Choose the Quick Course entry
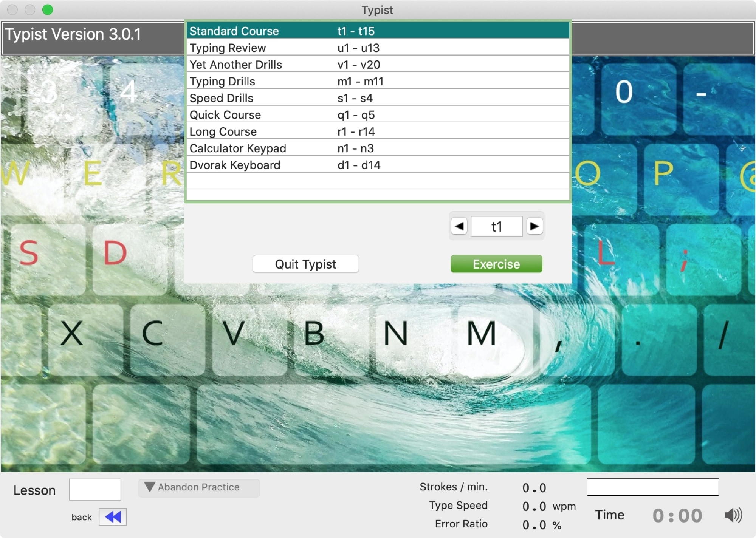 point(225,115)
